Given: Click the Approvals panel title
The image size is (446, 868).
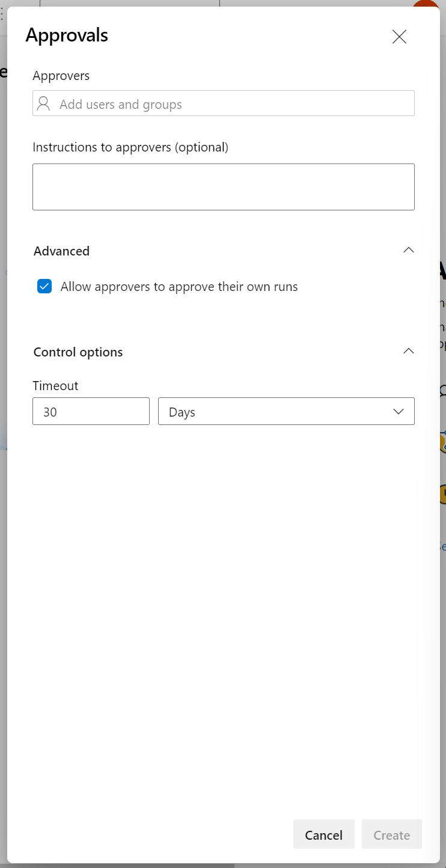Looking at the screenshot, I should click(67, 35).
